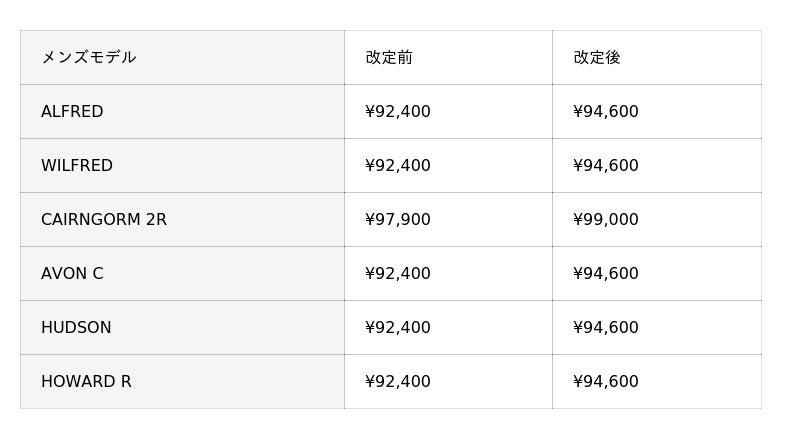Viewport: 800px width, 439px height.
Task: Select WILFRED's revised price cell
Action: [606, 166]
